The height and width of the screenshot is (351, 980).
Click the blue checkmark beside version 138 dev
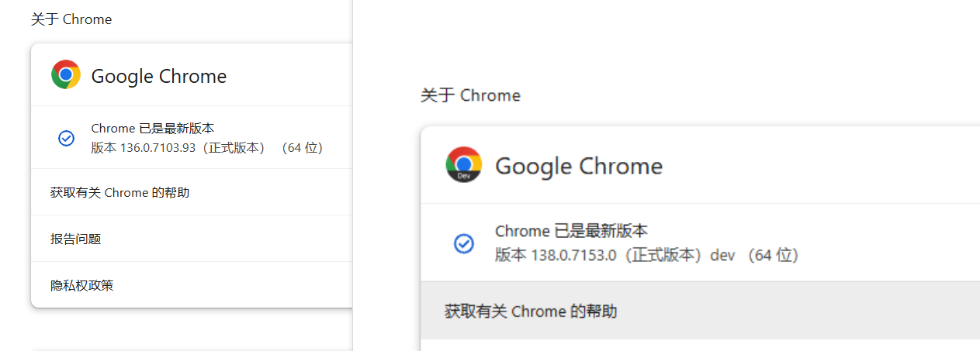click(463, 243)
